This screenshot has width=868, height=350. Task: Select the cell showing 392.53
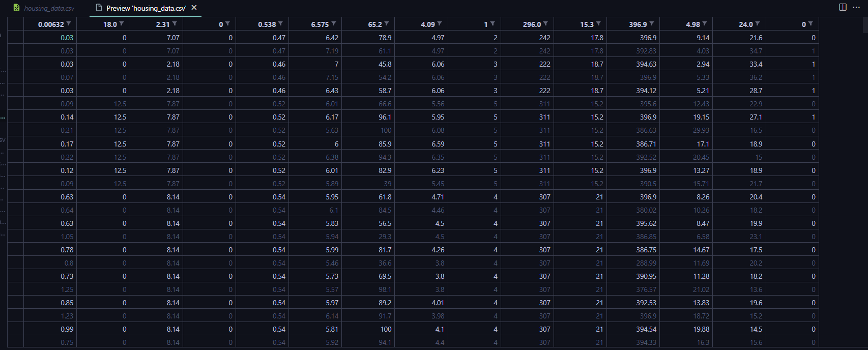point(633,303)
